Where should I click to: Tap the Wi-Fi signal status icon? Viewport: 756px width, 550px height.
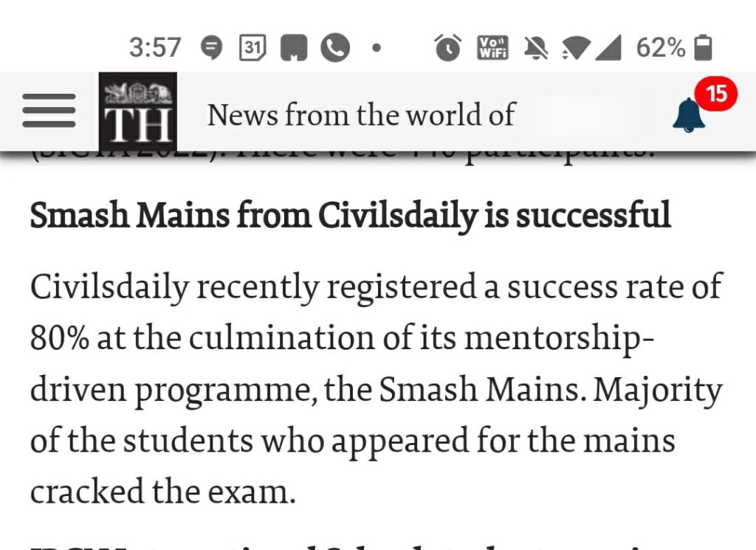(x=575, y=48)
